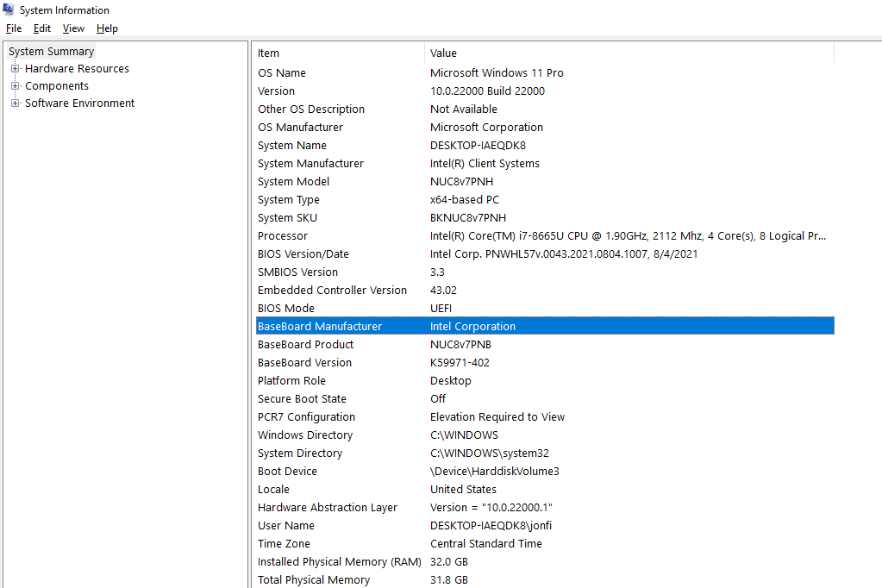882x588 pixels.
Task: Select the System SKU row
Action: coord(545,218)
